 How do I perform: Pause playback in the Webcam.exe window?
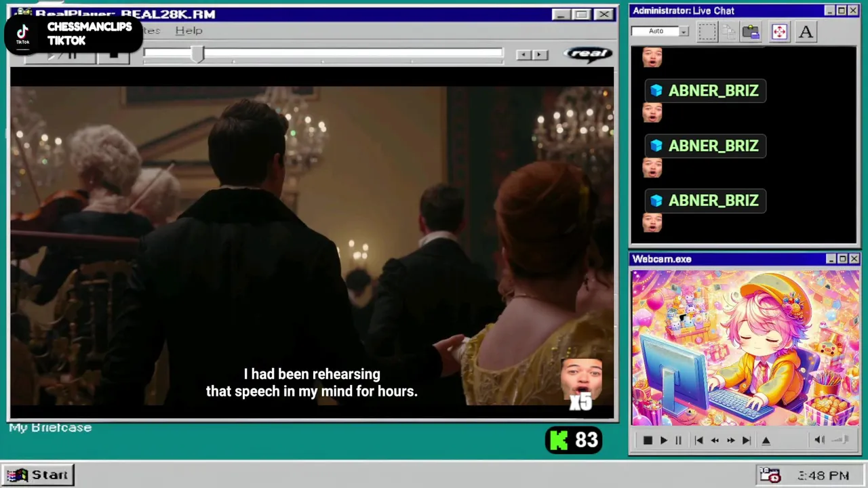(x=678, y=441)
